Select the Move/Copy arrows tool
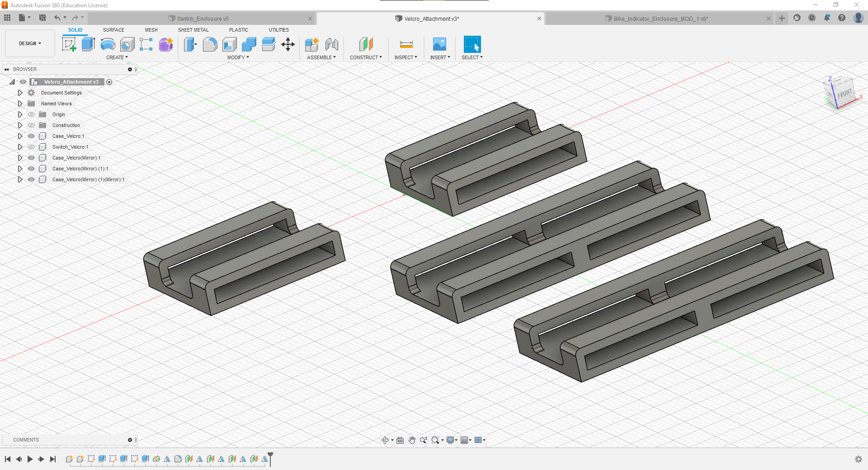 click(x=288, y=44)
